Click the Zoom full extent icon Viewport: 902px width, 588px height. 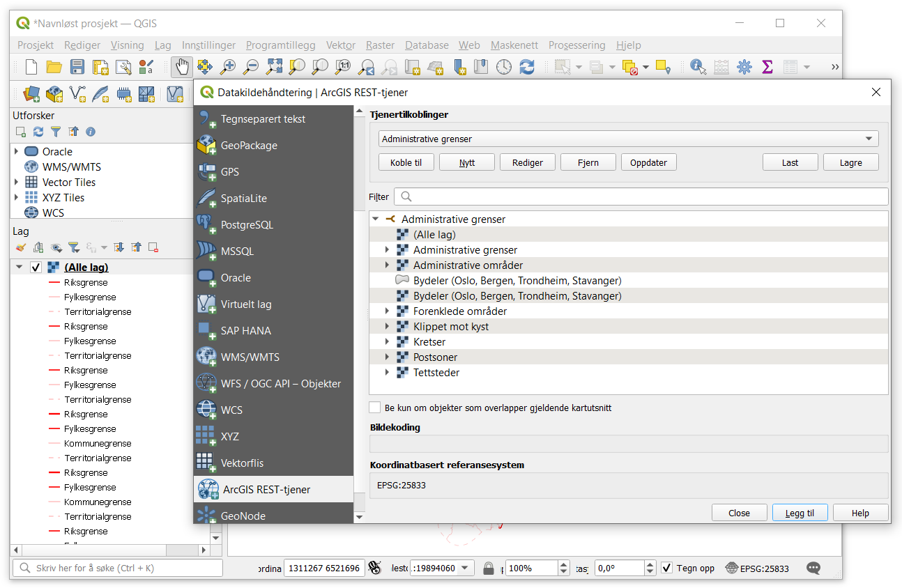274,67
